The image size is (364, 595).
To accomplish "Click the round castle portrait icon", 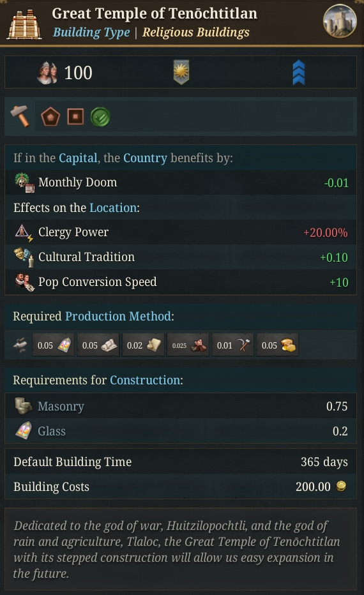I will [340, 22].
